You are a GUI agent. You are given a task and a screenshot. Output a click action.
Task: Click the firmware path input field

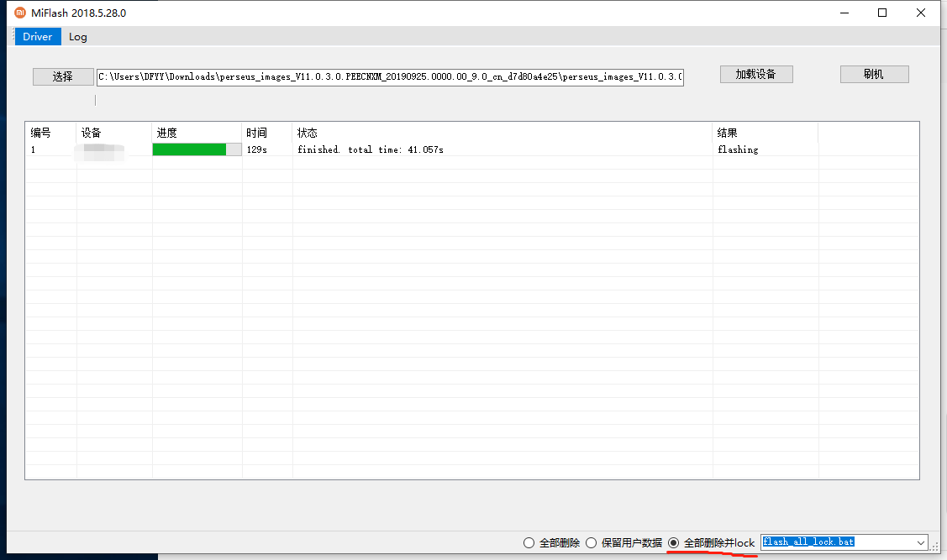pyautogui.click(x=390, y=77)
